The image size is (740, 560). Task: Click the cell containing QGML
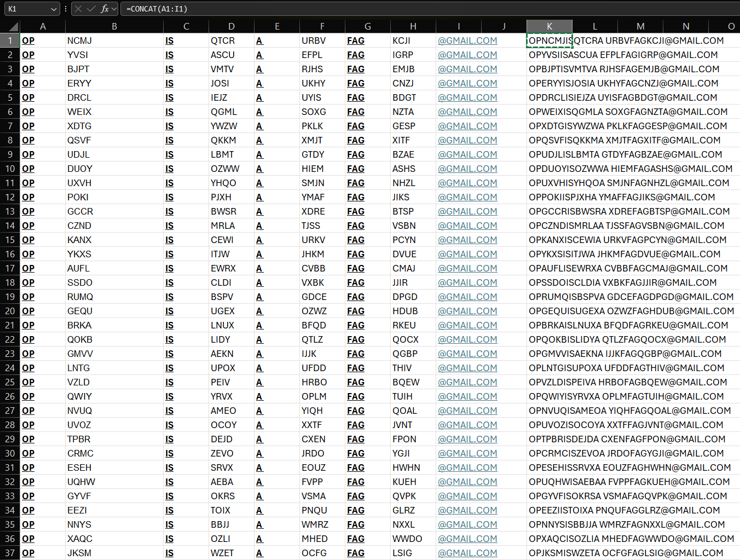coord(232,112)
